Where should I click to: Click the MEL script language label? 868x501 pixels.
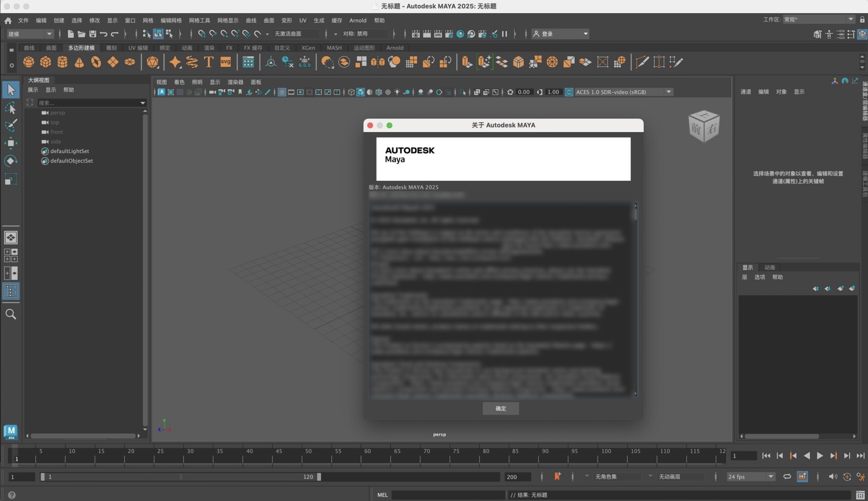pos(382,495)
